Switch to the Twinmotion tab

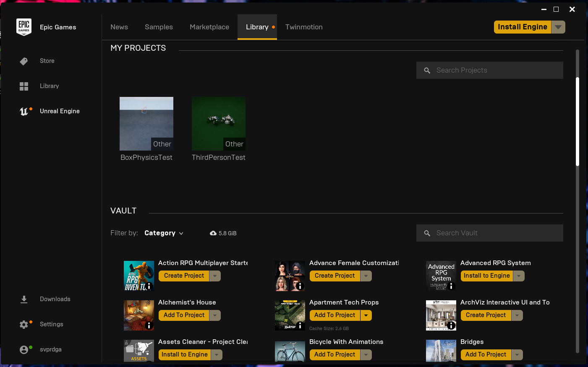pos(304,27)
